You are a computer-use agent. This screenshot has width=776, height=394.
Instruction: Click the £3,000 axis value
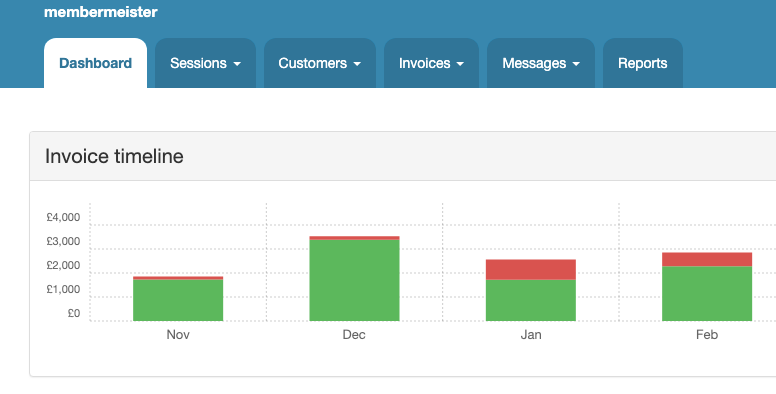(63, 242)
